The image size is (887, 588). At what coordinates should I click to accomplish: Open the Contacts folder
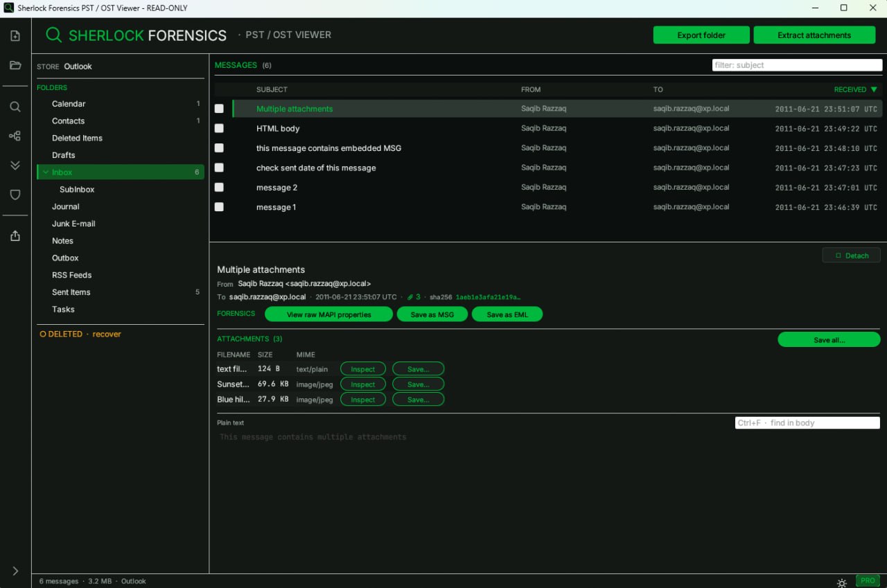tap(121, 121)
